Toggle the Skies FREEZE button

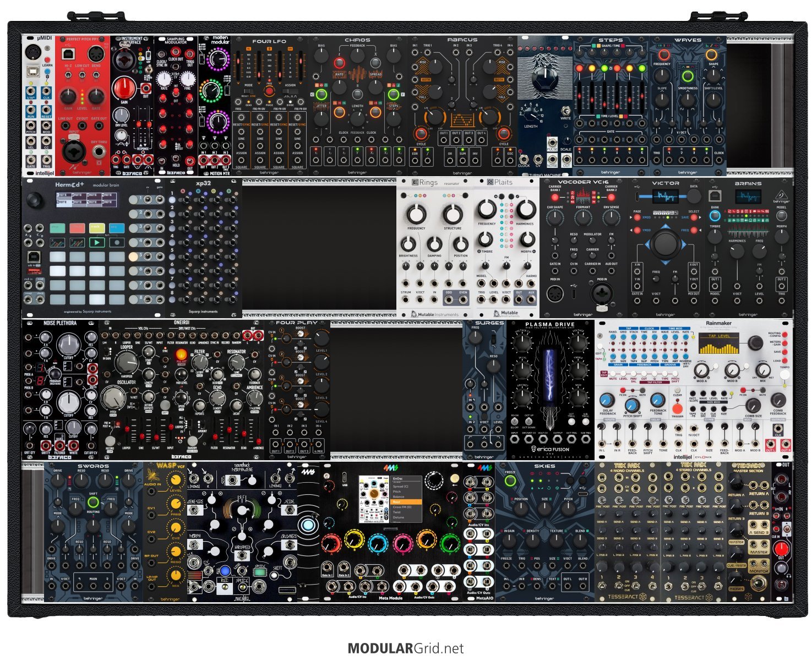tap(510, 481)
